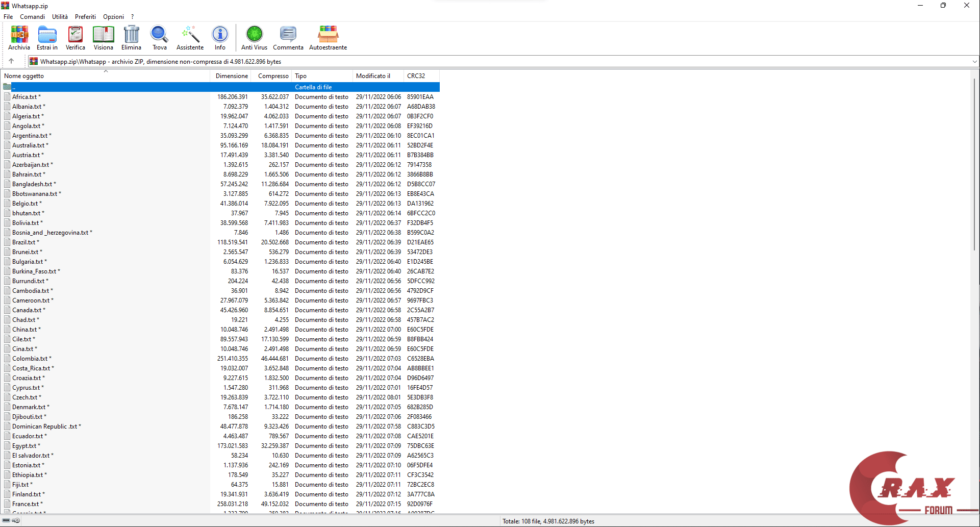The image size is (980, 527).
Task: Click the Whatsapp.zip title bar app icon
Action: click(x=5, y=6)
